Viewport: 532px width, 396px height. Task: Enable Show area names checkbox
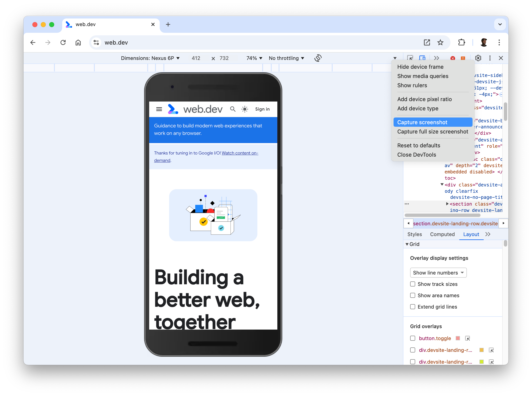[412, 295]
